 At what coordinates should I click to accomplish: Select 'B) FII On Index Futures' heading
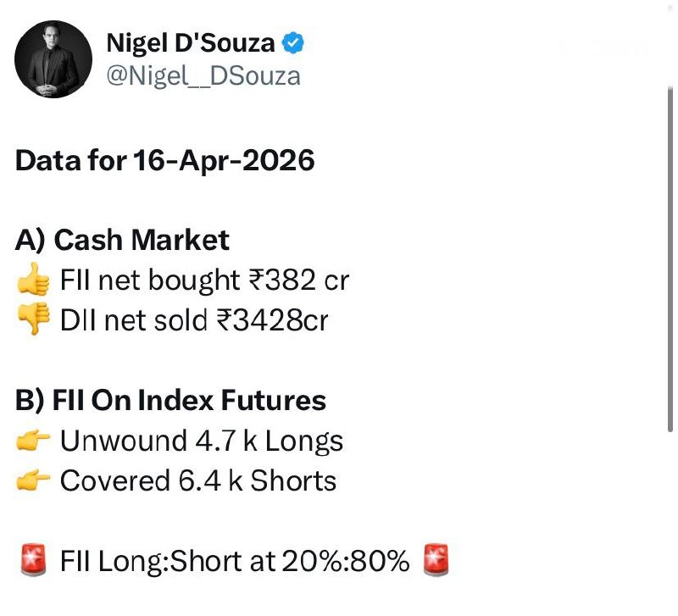(170, 400)
